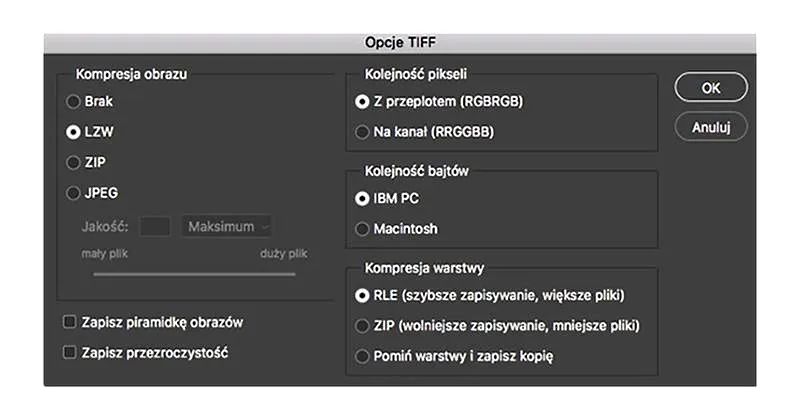Click the Jakość: label
This screenshot has width=800, height=420.
[x=105, y=227]
